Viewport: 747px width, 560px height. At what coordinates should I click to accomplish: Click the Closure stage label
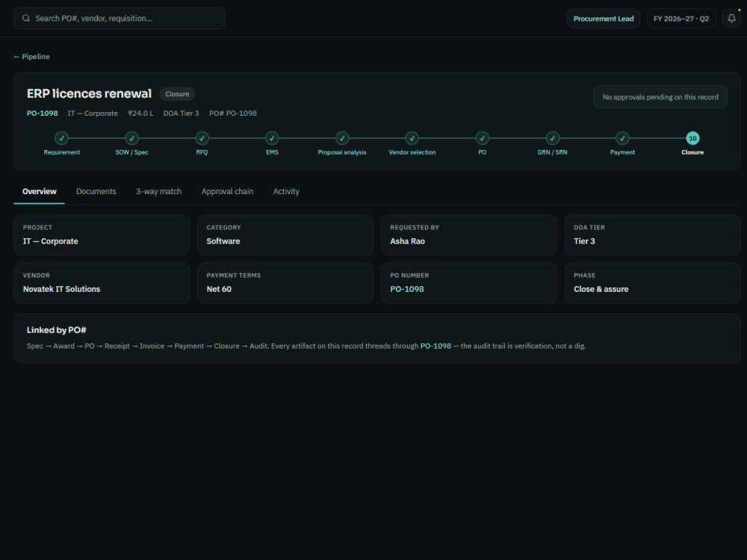coord(692,152)
